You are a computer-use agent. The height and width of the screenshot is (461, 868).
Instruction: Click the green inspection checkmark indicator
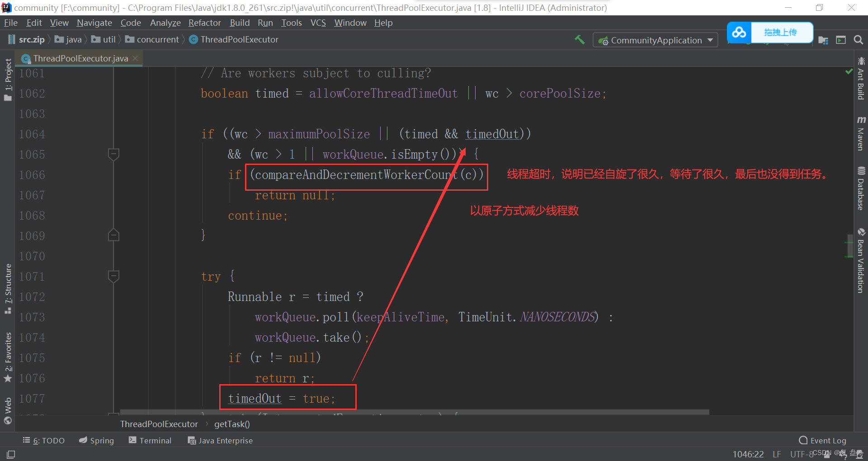849,71
